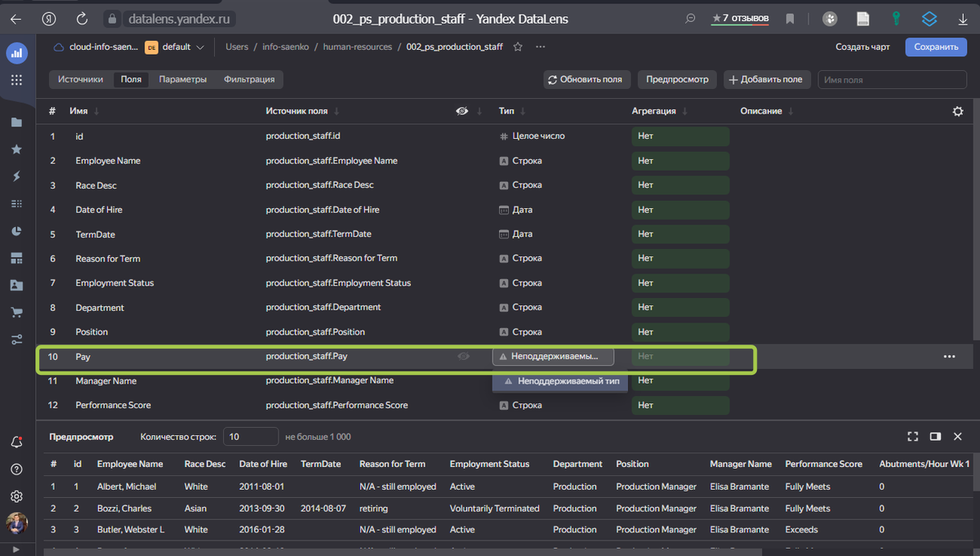Open the charts pie icon in sidebar
Image resolution: width=980 pixels, height=556 pixels.
16,231
